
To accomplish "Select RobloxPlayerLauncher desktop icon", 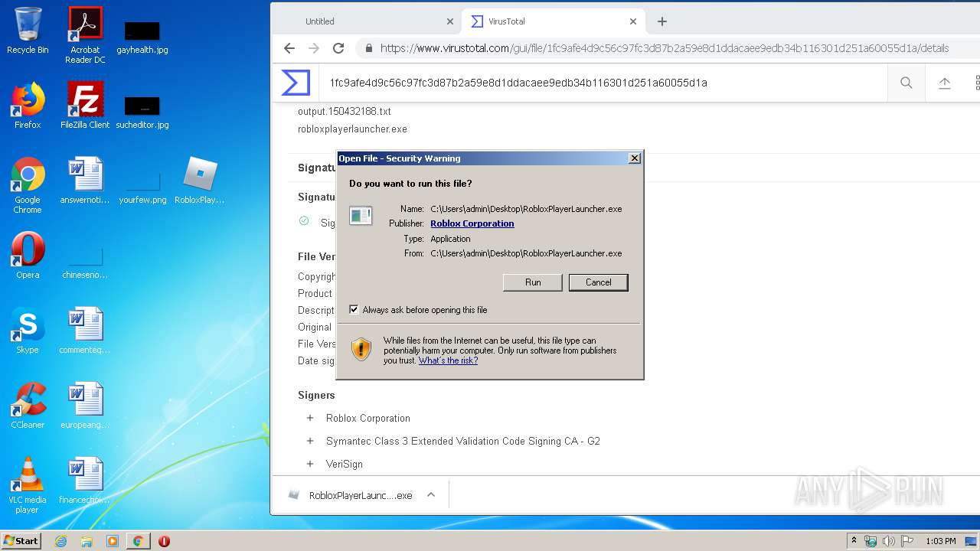I will (200, 181).
